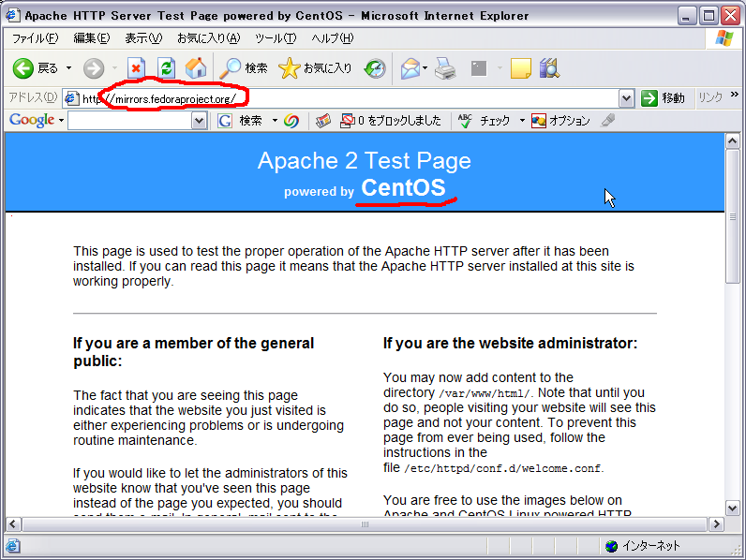Click the IE icon in status bar
Image resolution: width=746 pixels, height=560 pixels.
tap(13, 546)
